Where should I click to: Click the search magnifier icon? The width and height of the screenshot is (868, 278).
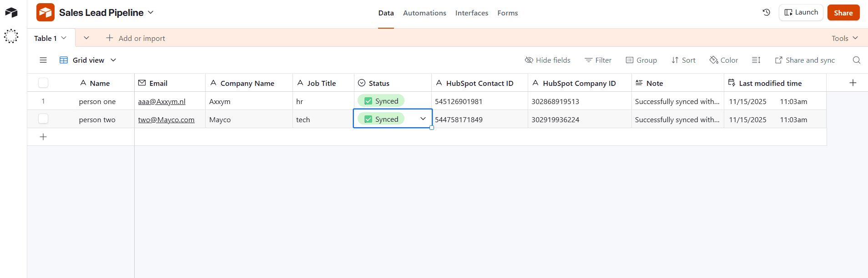click(856, 60)
